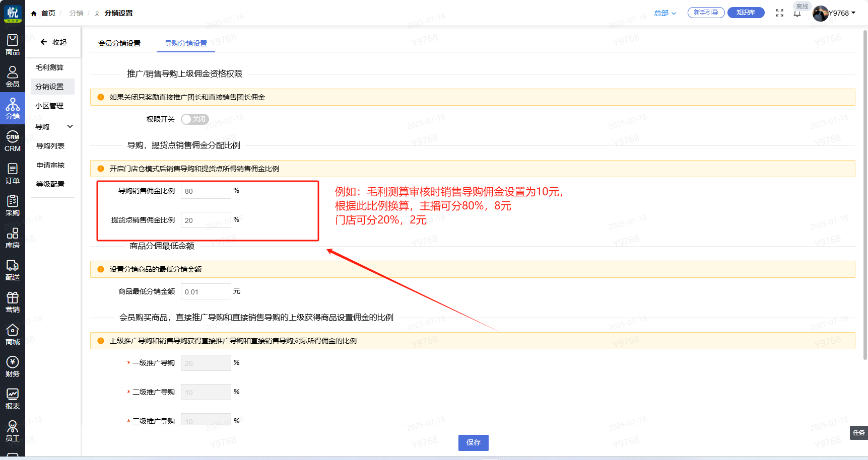
Task: Click the 导购销售佣金比例 input field
Action: 206,191
